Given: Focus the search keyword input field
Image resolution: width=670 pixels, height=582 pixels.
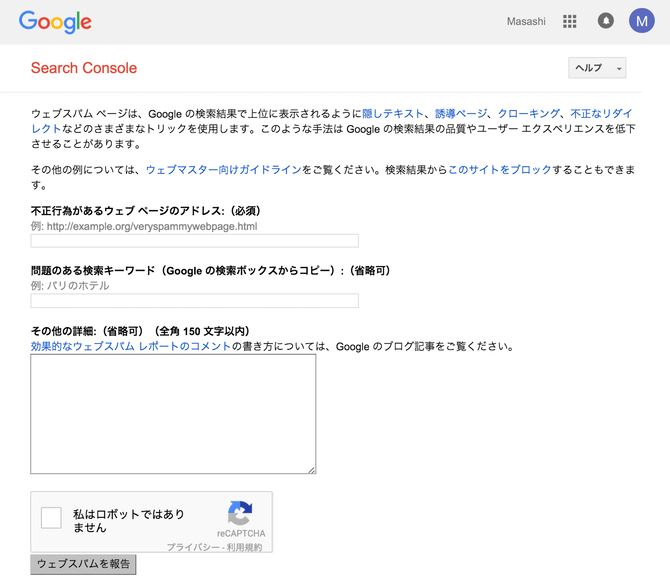Looking at the screenshot, I should click(194, 301).
